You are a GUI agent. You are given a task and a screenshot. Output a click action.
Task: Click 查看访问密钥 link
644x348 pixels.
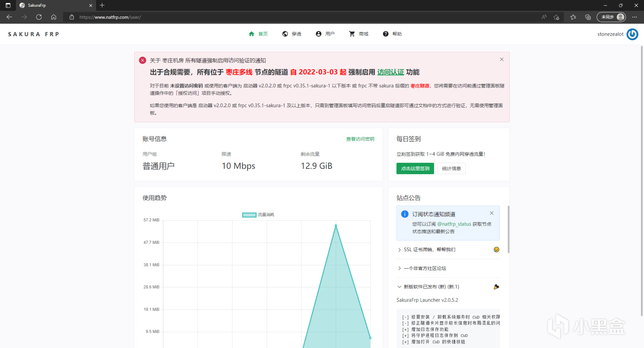[360, 139]
